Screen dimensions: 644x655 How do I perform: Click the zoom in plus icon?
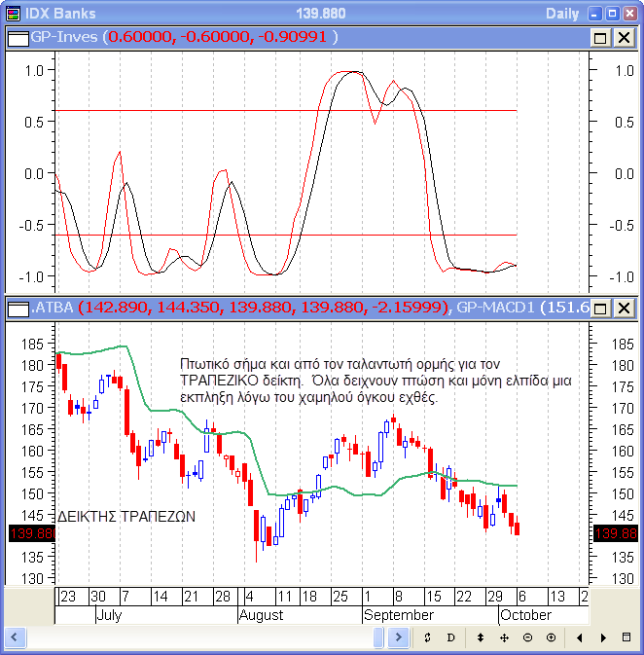coord(551,637)
